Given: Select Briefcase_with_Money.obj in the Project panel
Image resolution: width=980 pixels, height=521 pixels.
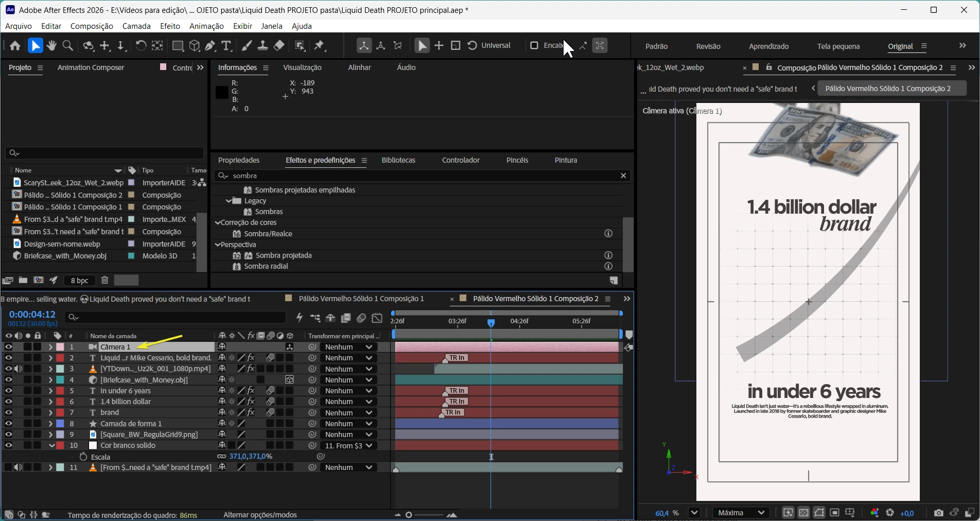Looking at the screenshot, I should 65,256.
